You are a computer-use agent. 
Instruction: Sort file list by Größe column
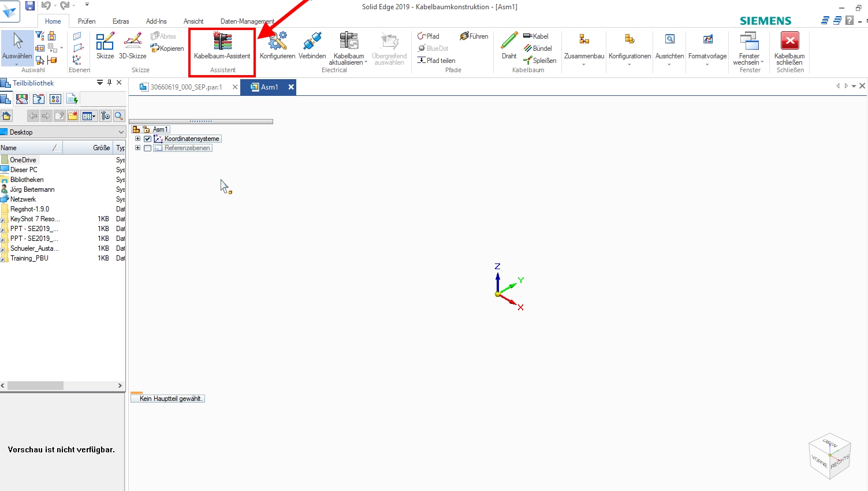[88, 148]
